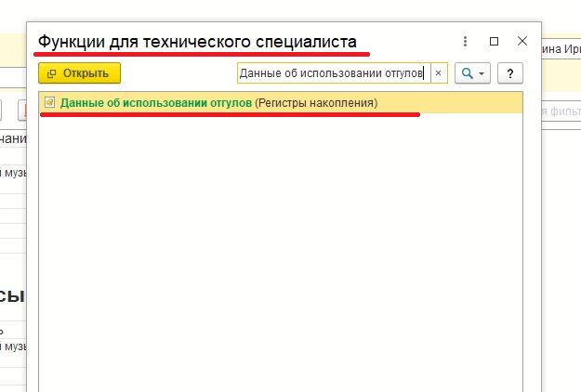This screenshot has width=581, height=392.
Task: Click the yellow Открыть button
Action: click(79, 73)
